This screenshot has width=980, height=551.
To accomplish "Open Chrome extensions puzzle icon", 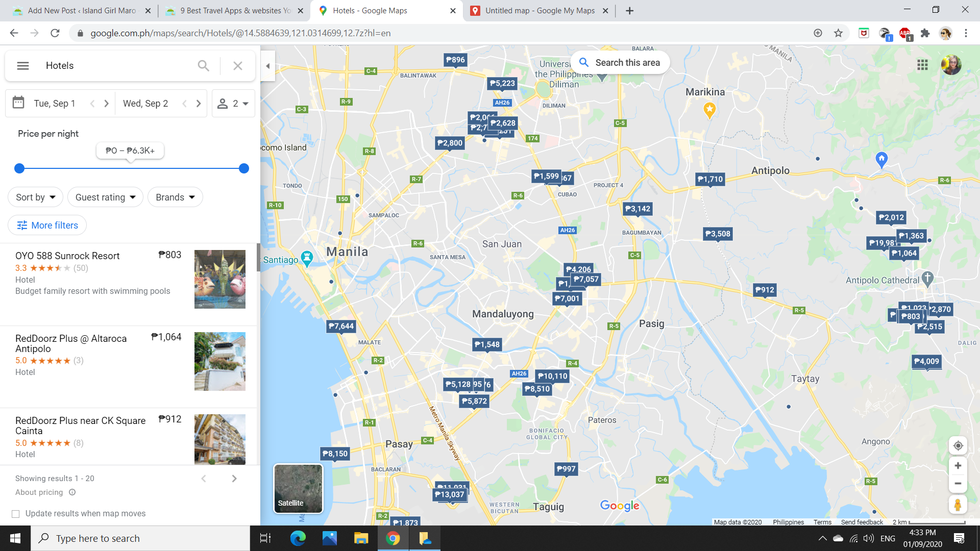I will tap(925, 33).
